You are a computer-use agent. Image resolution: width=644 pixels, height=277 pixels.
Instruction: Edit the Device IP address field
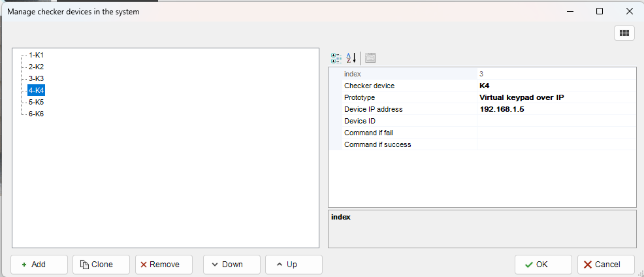(555, 109)
